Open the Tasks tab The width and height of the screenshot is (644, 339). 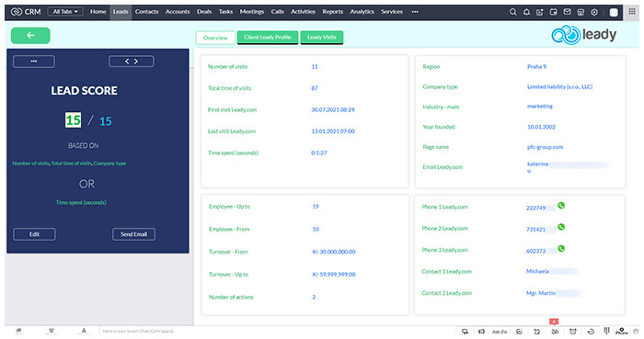click(225, 11)
